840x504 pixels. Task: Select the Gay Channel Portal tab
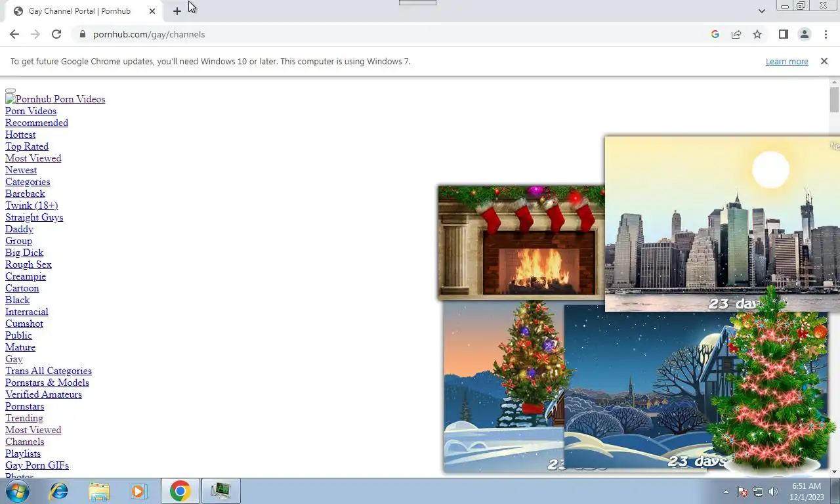coord(85,11)
